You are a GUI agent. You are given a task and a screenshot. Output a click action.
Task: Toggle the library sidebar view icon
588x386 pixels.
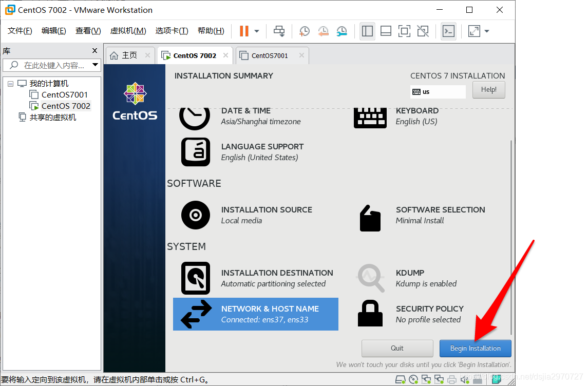[367, 31]
